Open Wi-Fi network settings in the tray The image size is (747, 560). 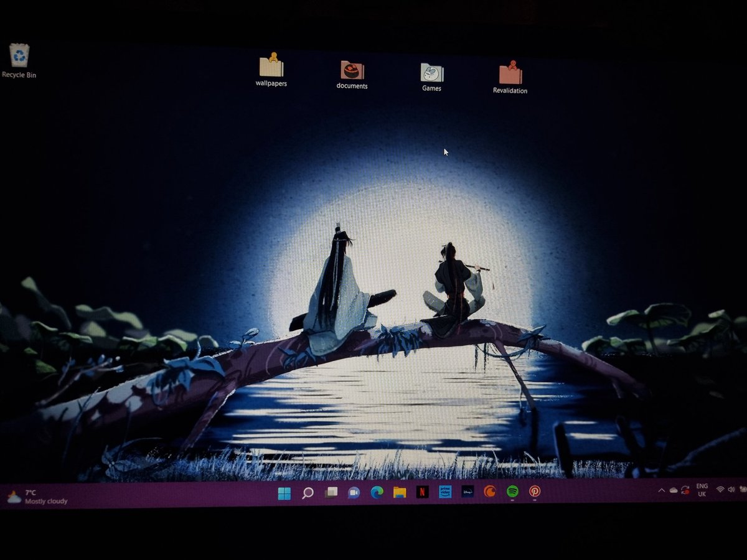point(721,490)
